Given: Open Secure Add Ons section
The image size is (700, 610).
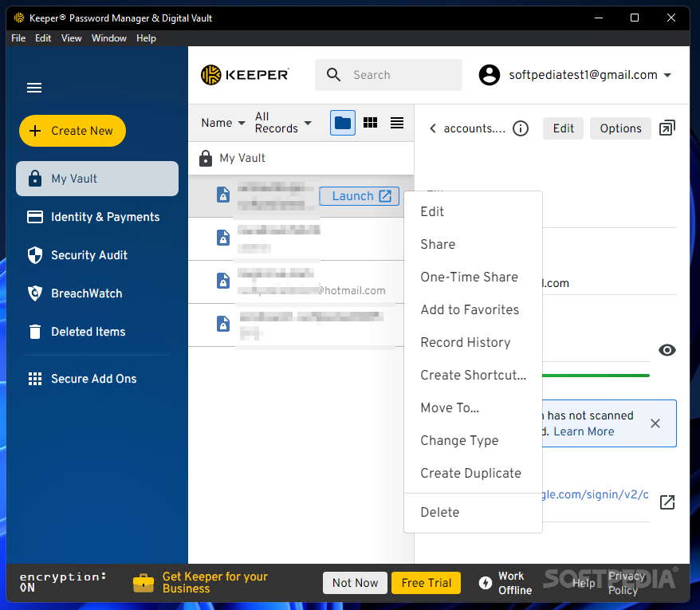Looking at the screenshot, I should (82, 379).
